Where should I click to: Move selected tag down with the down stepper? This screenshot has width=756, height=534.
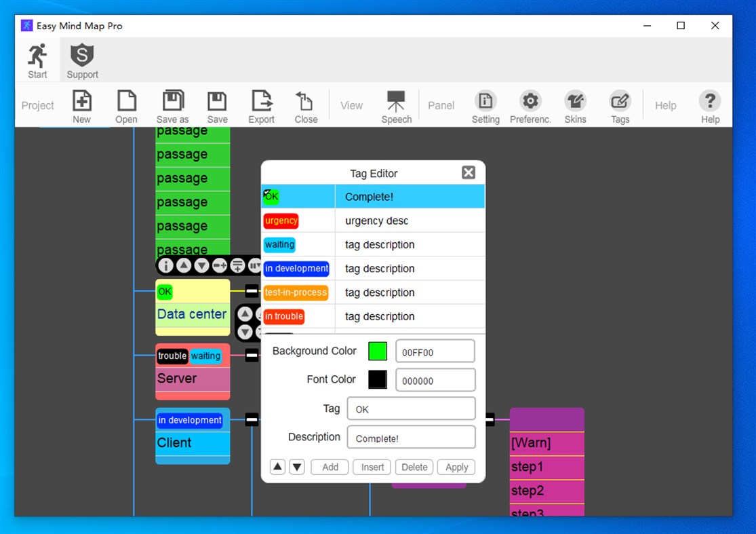[296, 467]
